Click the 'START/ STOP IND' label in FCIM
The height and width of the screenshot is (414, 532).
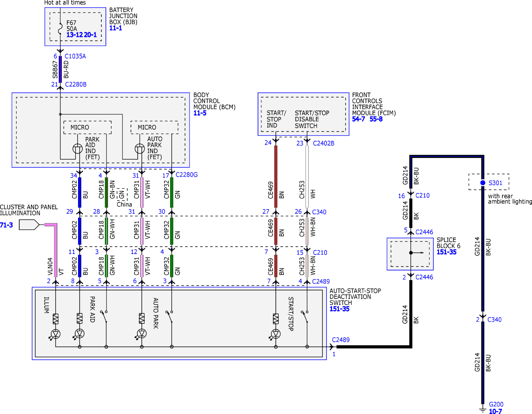(x=276, y=119)
